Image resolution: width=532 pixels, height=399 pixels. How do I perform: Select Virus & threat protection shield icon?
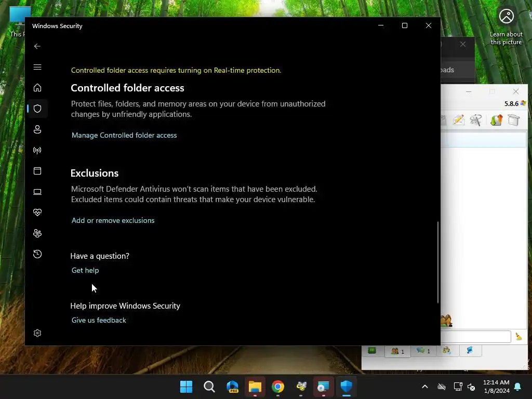pyautogui.click(x=37, y=109)
